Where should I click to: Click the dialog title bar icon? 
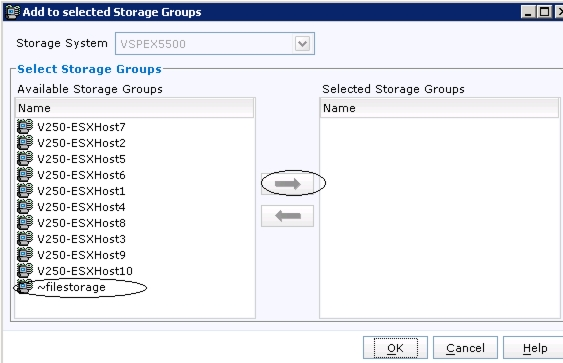click(x=13, y=12)
